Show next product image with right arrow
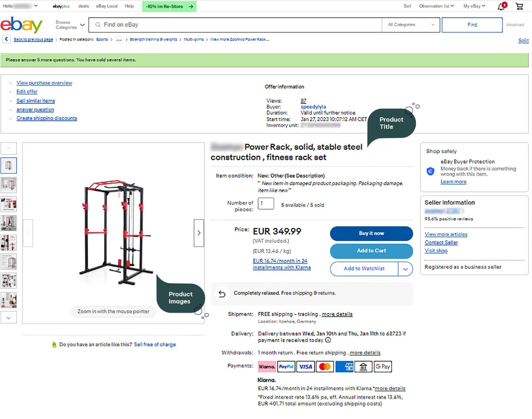The height and width of the screenshot is (419, 532). (199, 233)
